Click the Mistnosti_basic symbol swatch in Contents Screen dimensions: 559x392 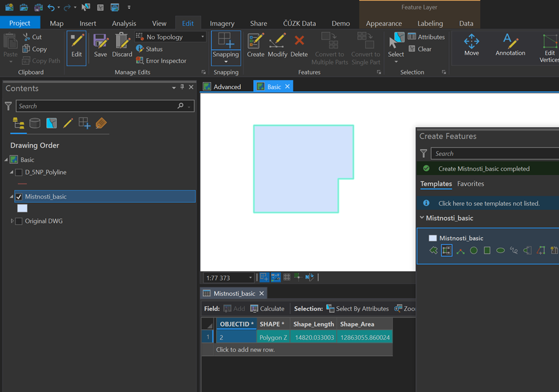22,208
